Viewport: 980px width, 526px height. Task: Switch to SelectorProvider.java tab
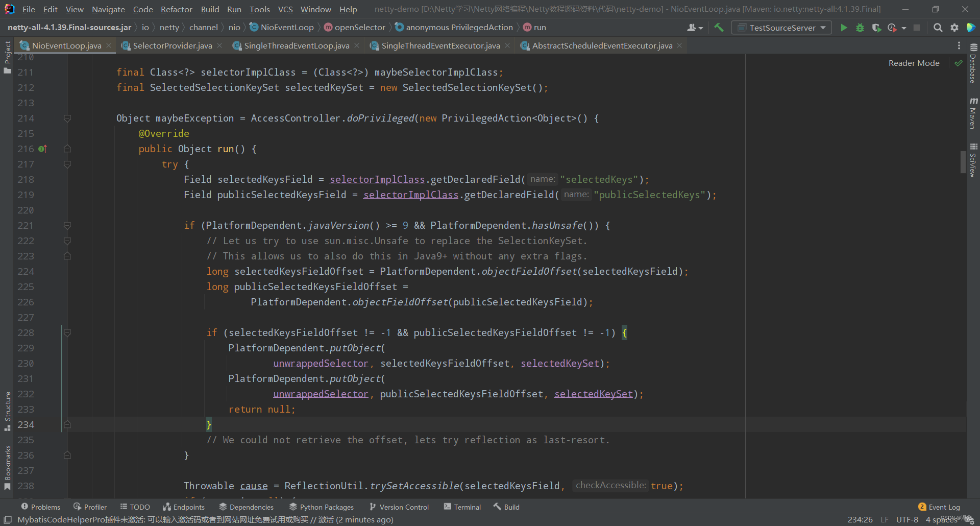pos(172,45)
